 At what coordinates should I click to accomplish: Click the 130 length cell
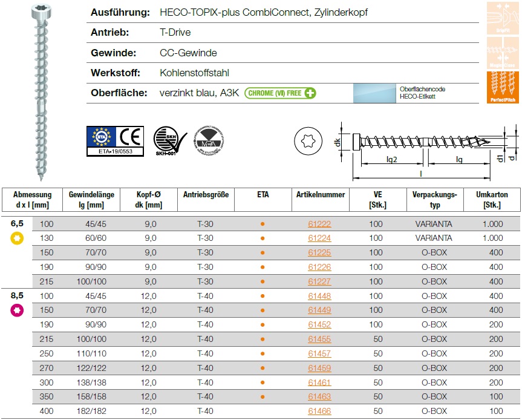(x=47, y=238)
